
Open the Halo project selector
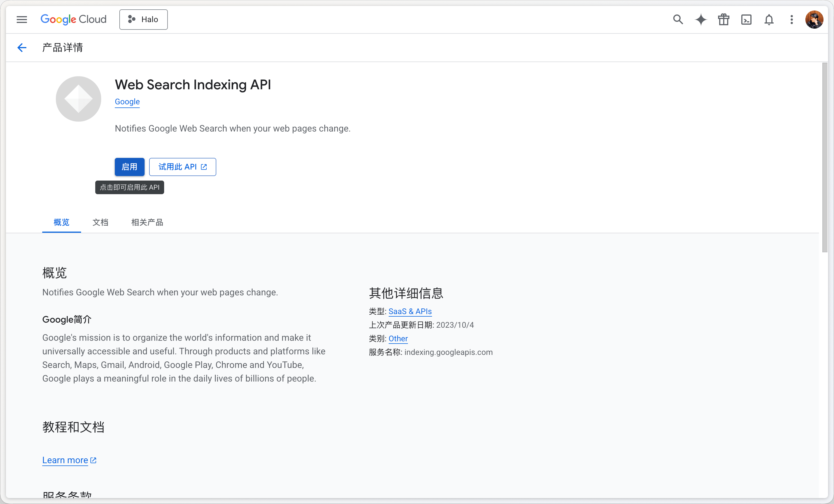143,20
